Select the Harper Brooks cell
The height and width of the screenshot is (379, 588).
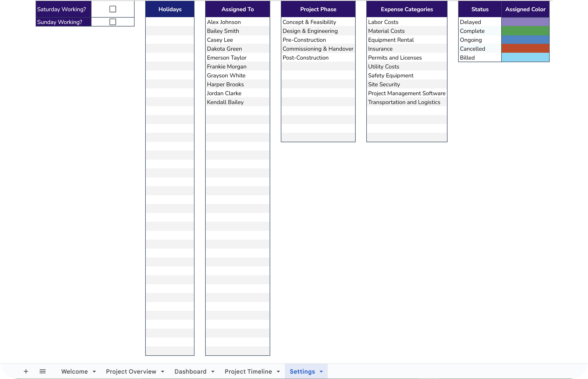click(x=237, y=84)
